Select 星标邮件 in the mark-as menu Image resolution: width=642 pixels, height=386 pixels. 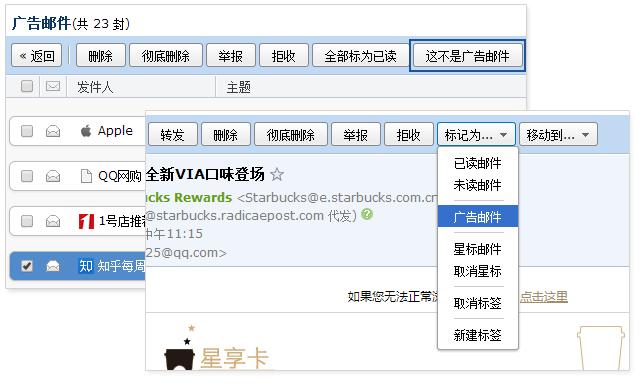point(477,249)
